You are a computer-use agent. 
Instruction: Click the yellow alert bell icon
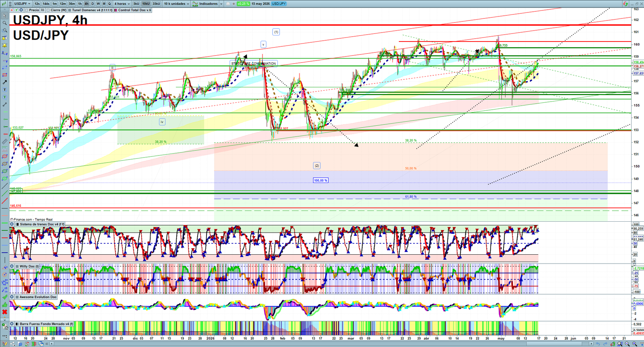(x=4, y=46)
